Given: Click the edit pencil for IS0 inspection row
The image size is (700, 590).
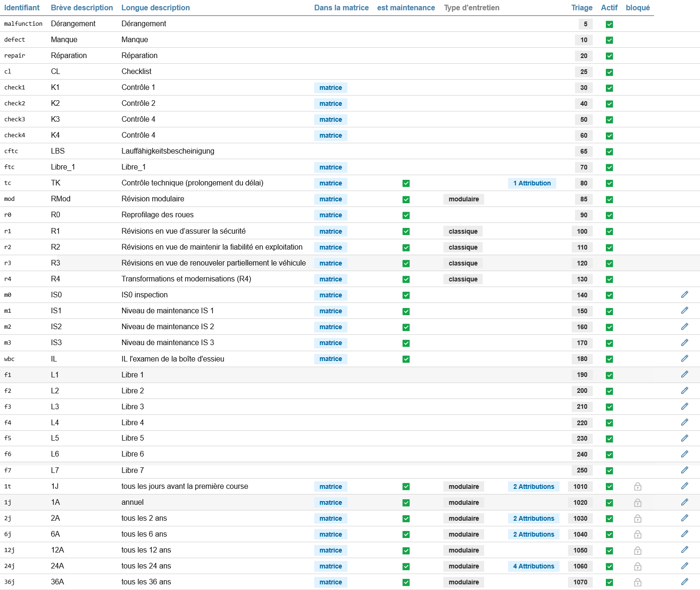Looking at the screenshot, I should tap(685, 295).
